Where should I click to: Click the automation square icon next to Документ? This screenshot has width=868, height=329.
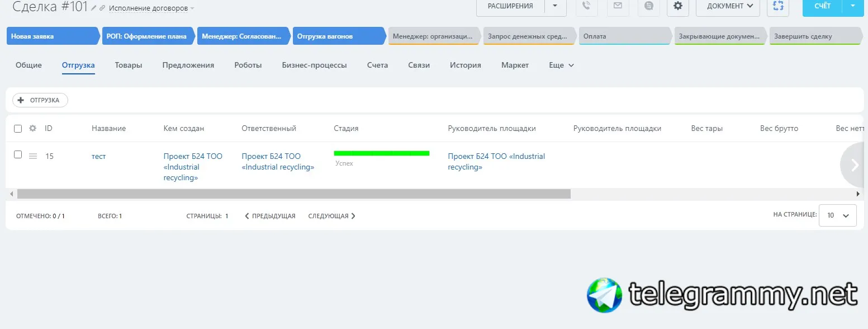pyautogui.click(x=778, y=6)
